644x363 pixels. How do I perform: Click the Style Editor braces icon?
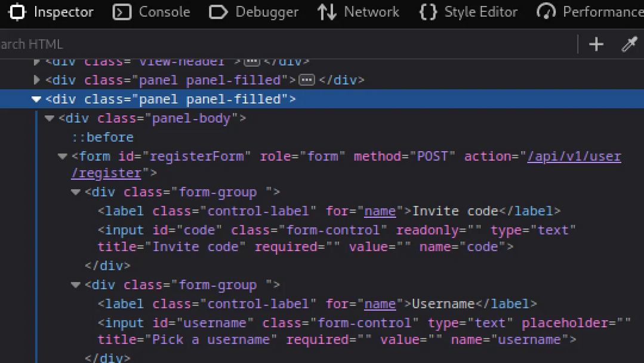tap(427, 12)
